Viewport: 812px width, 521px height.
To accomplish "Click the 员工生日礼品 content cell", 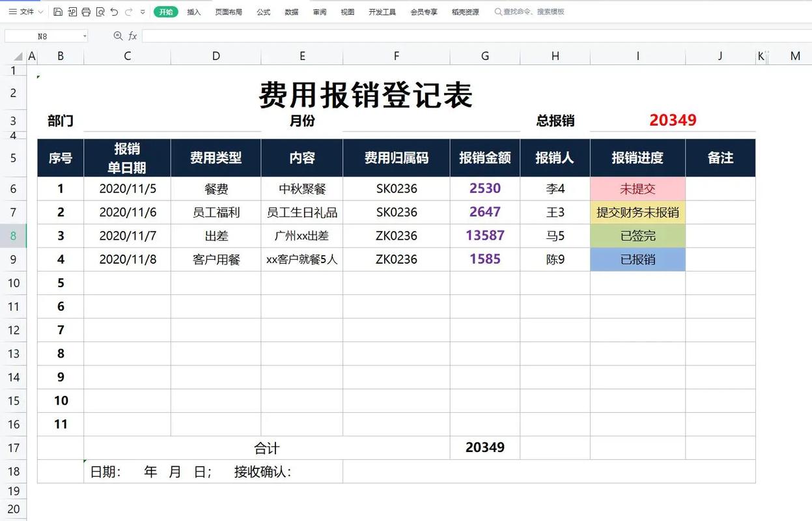I will [x=302, y=212].
